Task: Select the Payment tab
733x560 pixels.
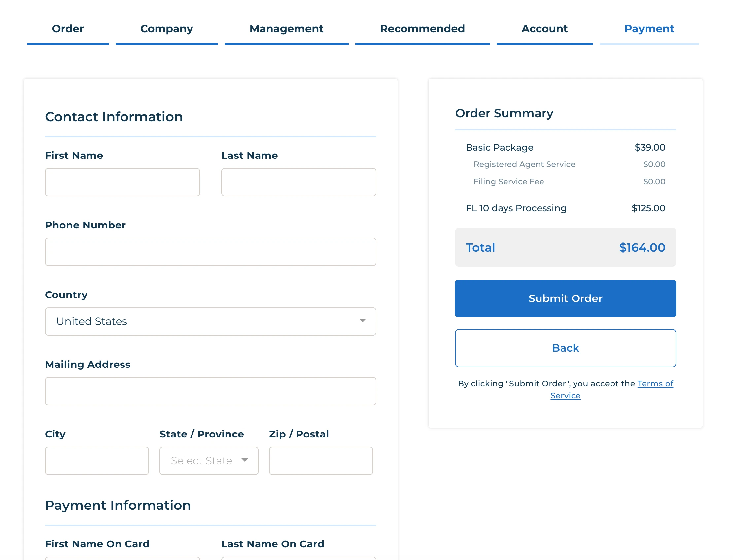Action: 649,29
